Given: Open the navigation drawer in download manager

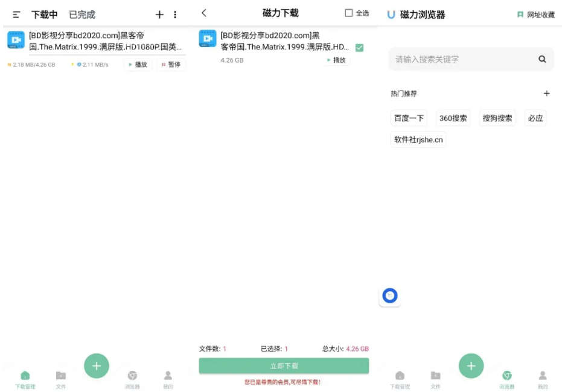Looking at the screenshot, I should 18,13.
